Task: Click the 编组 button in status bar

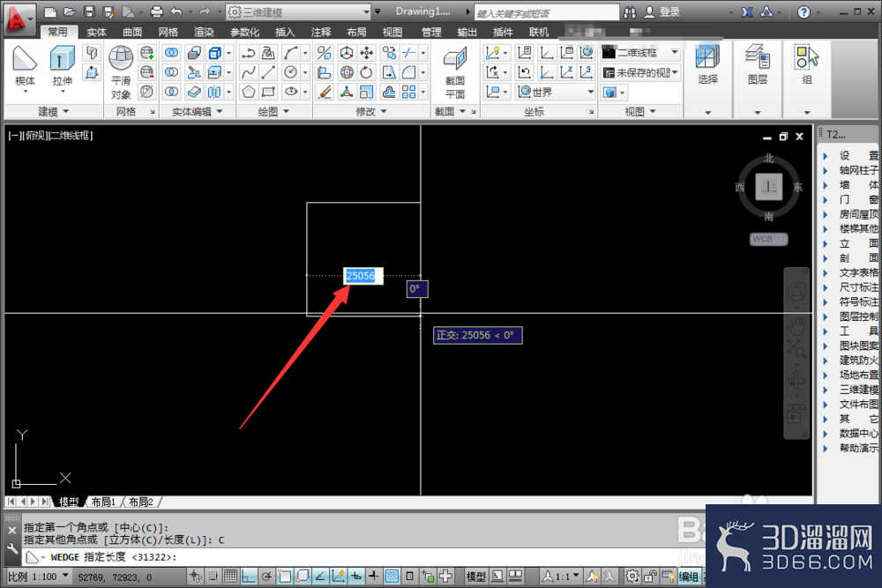Action: point(689,577)
